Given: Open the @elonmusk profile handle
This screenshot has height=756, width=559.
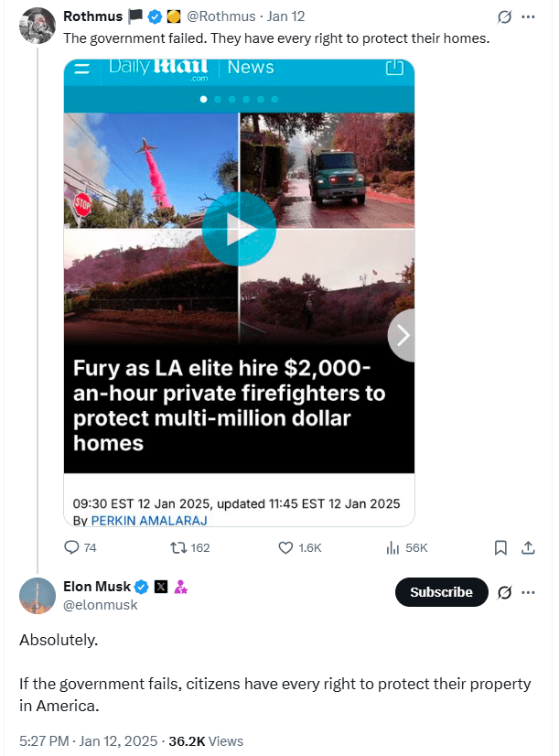Looking at the screenshot, I should click(x=101, y=604).
